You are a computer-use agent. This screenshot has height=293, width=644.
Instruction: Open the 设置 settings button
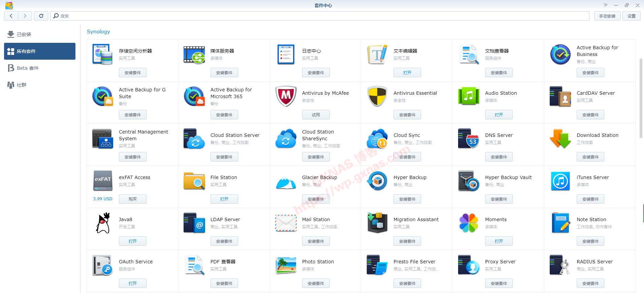click(631, 16)
